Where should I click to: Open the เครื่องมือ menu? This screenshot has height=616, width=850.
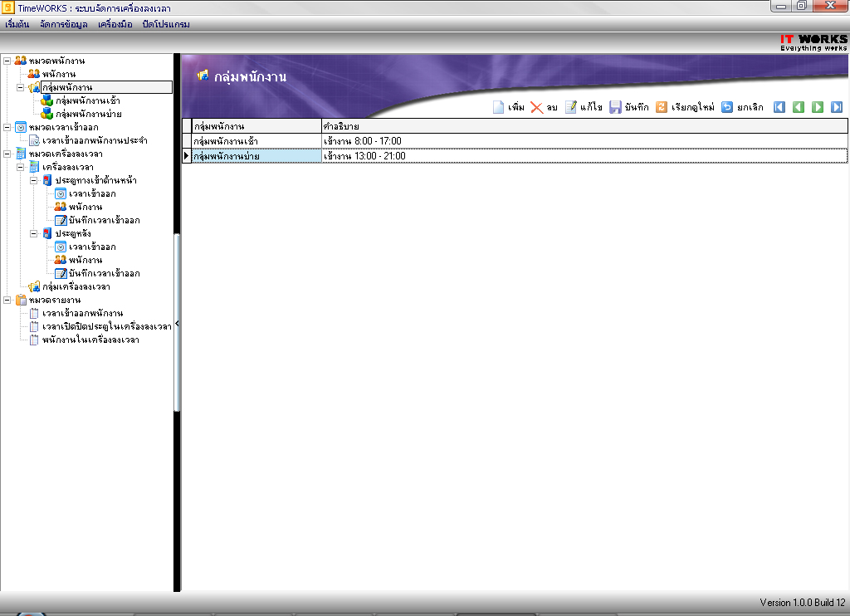[115, 24]
